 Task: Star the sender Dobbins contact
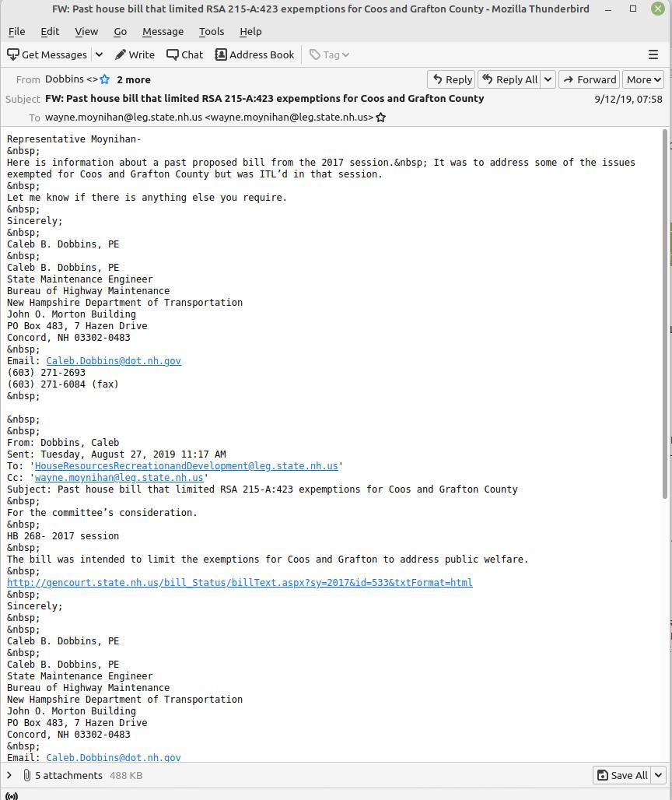pyautogui.click(x=105, y=79)
